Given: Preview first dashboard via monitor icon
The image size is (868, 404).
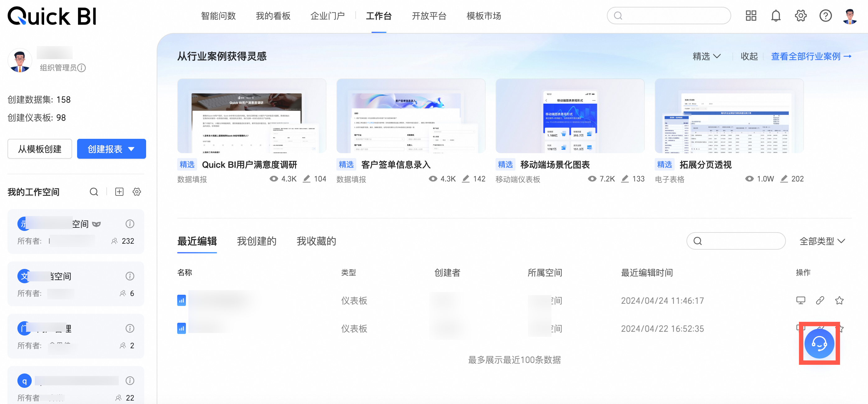Looking at the screenshot, I should [801, 300].
